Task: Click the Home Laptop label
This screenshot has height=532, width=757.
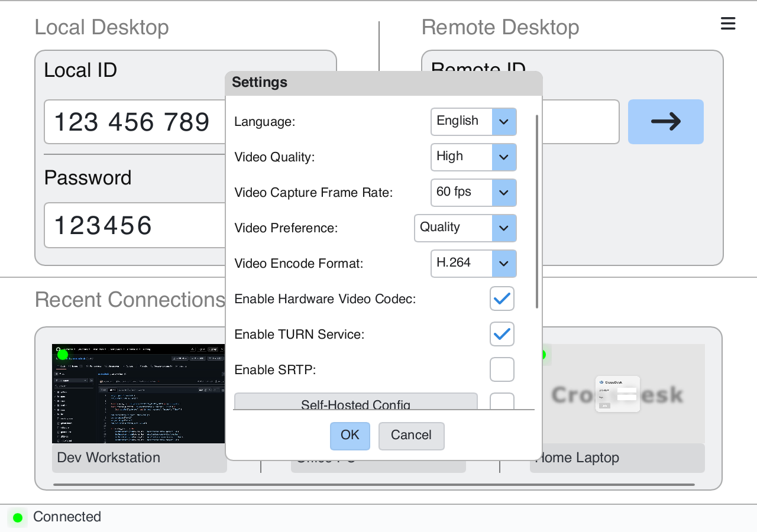Action: [x=578, y=458]
